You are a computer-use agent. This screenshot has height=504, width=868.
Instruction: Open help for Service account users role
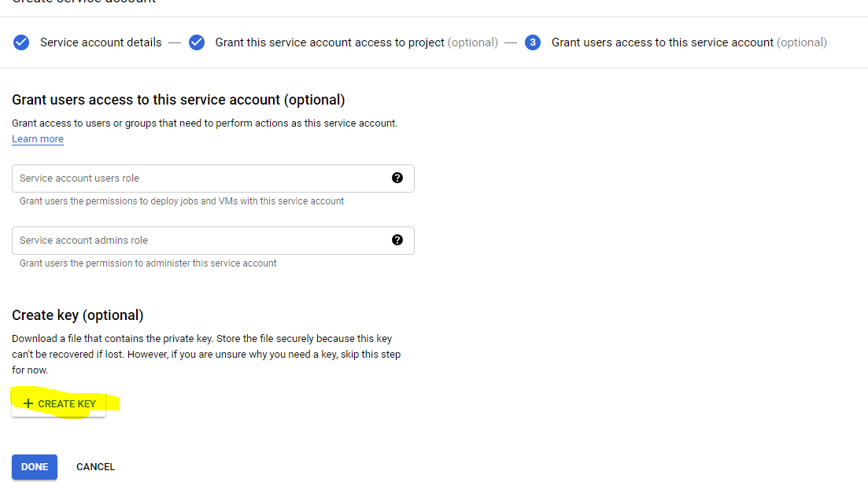pyautogui.click(x=397, y=178)
